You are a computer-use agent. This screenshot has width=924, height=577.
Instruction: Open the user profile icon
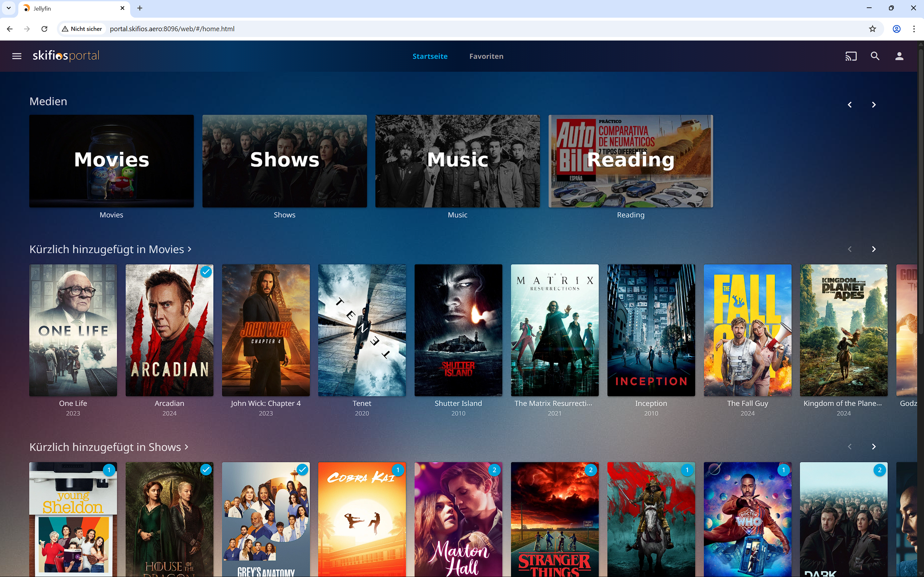coord(899,56)
